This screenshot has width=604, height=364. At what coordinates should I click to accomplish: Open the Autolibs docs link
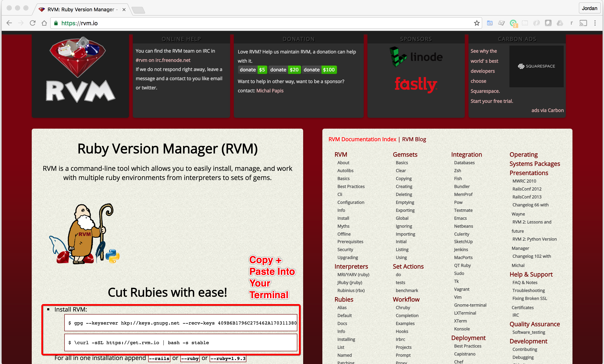pyautogui.click(x=345, y=170)
